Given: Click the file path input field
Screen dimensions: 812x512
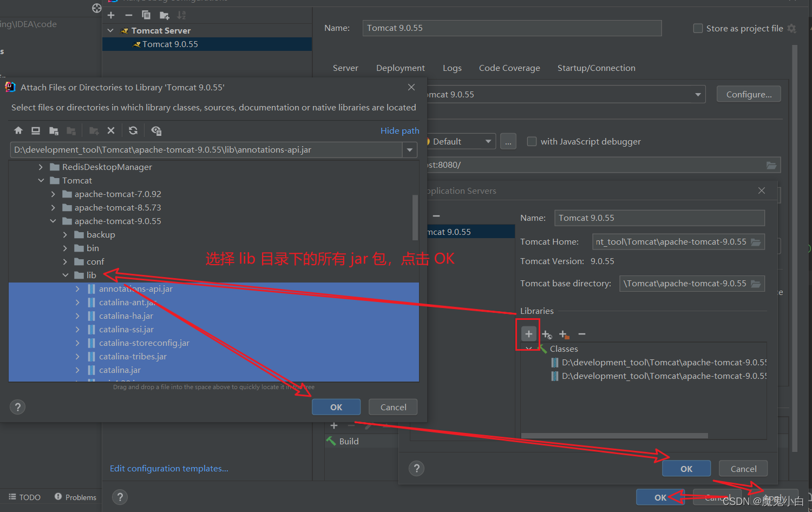Looking at the screenshot, I should click(206, 150).
